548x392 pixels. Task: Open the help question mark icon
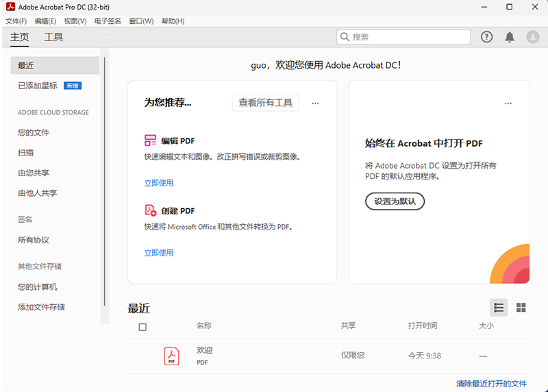coord(486,37)
